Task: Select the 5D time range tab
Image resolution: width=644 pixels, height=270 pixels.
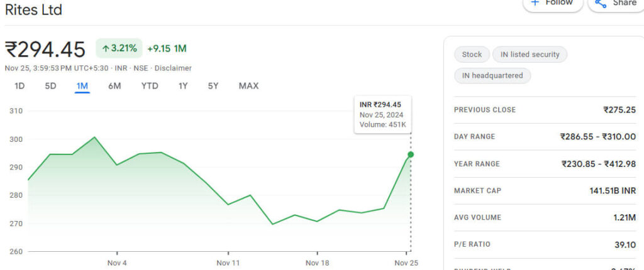Action: pos(50,86)
